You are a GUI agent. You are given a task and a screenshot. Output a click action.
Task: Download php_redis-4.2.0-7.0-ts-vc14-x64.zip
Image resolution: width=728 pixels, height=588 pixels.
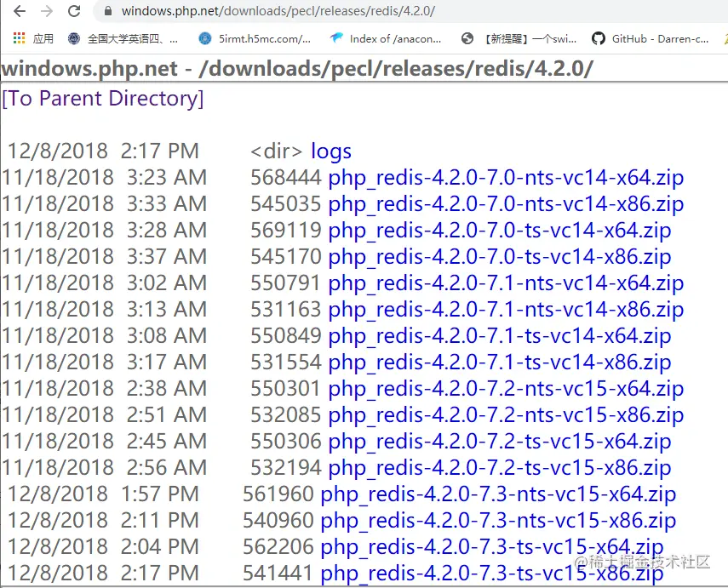(x=500, y=231)
